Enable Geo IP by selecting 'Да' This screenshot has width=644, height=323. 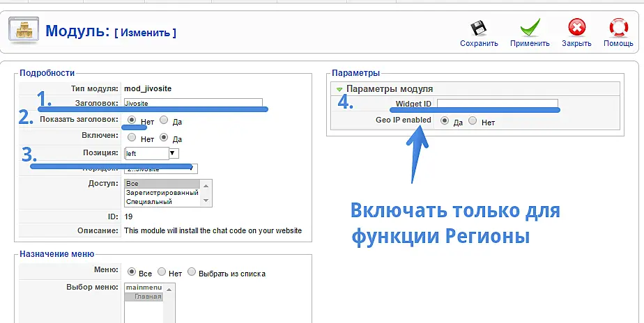(x=445, y=121)
